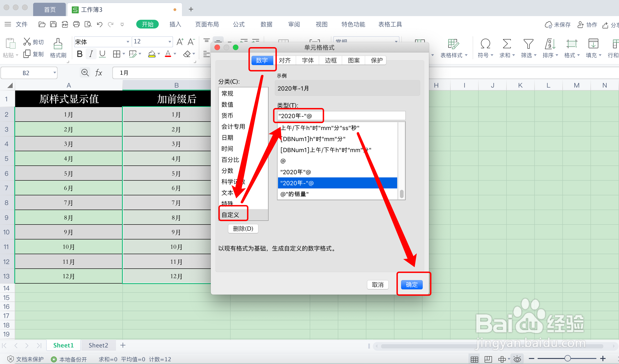The width and height of the screenshot is (619, 364).
Task: Click the fill (填充) icon
Action: point(593,44)
